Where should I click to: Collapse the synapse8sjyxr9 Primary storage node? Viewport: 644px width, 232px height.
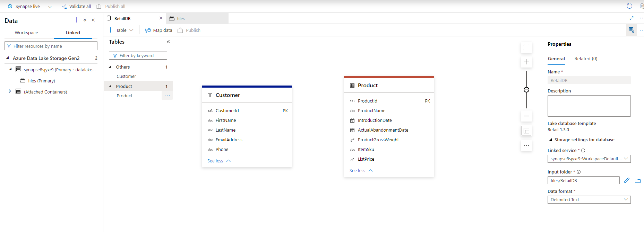[10, 69]
